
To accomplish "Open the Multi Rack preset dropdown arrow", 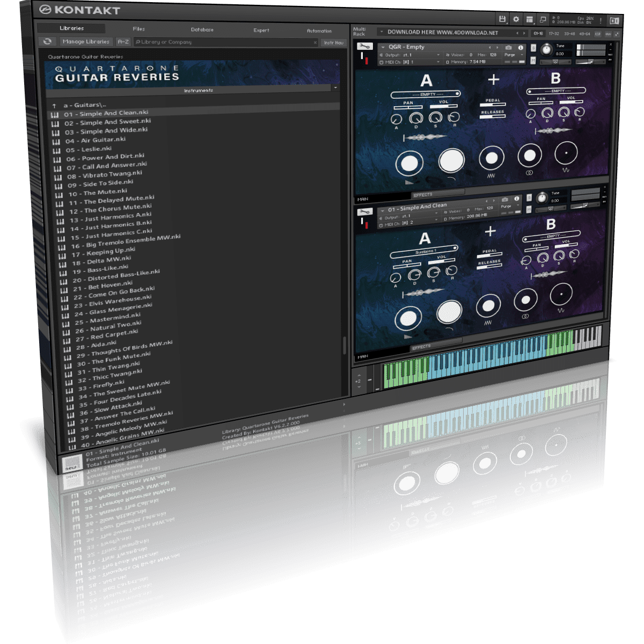I will [382, 32].
